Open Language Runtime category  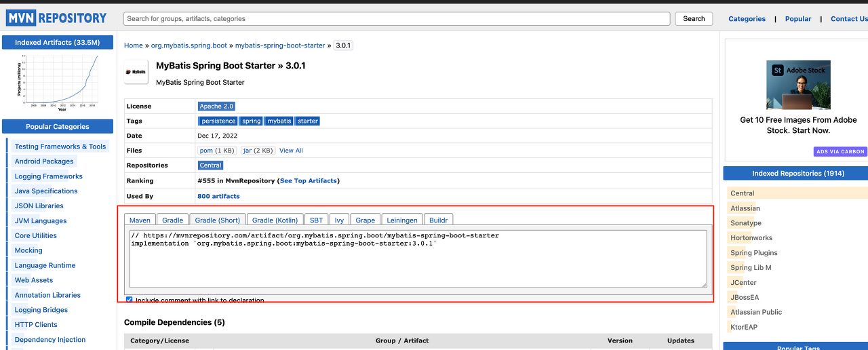point(45,266)
